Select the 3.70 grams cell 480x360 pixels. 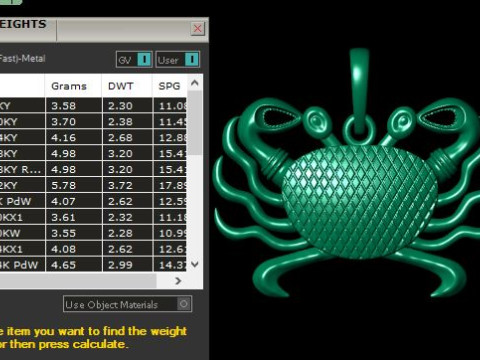tap(73, 122)
